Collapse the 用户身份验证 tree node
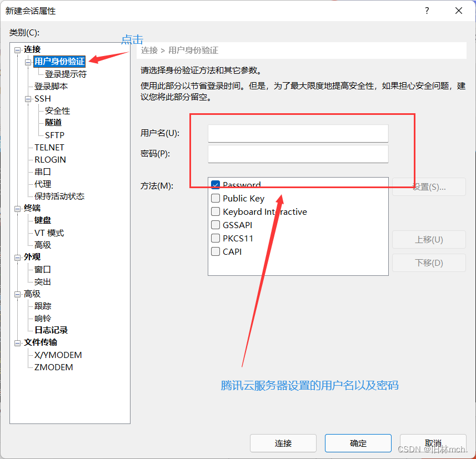This screenshot has height=459, width=476. pos(28,62)
